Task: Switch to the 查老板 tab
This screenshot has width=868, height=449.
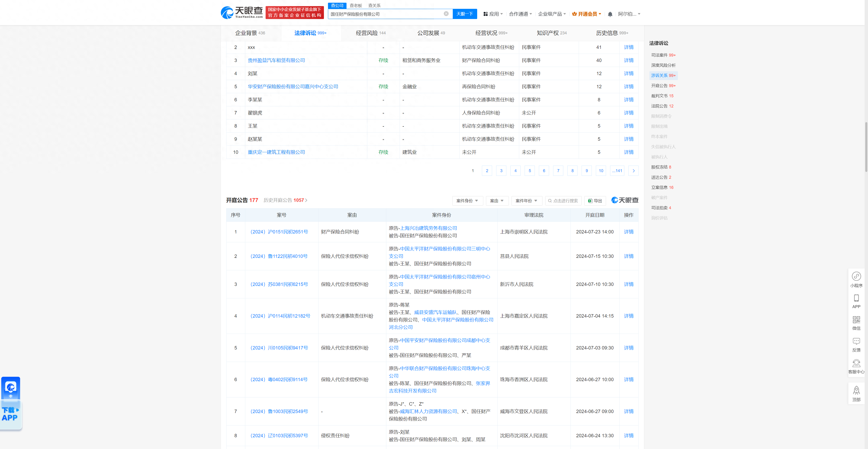Action: (356, 5)
